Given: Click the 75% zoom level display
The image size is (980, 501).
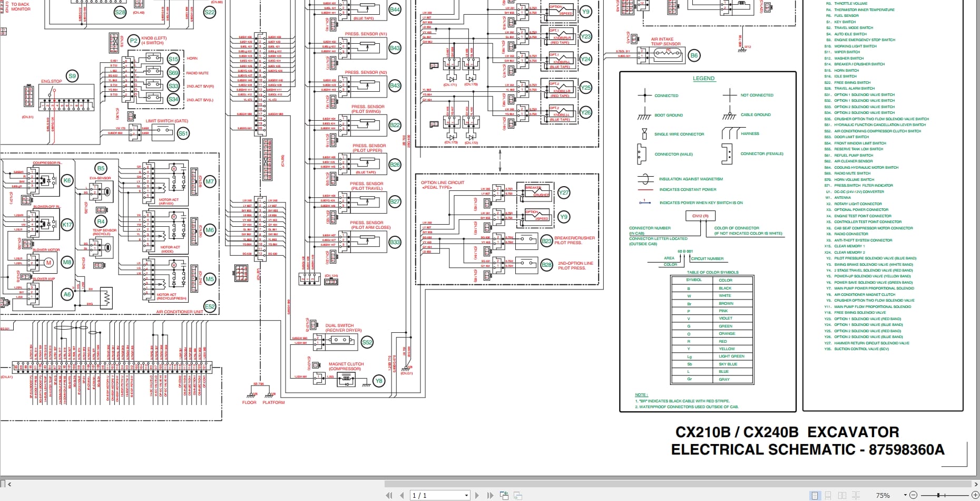Looking at the screenshot, I should pos(883,495).
